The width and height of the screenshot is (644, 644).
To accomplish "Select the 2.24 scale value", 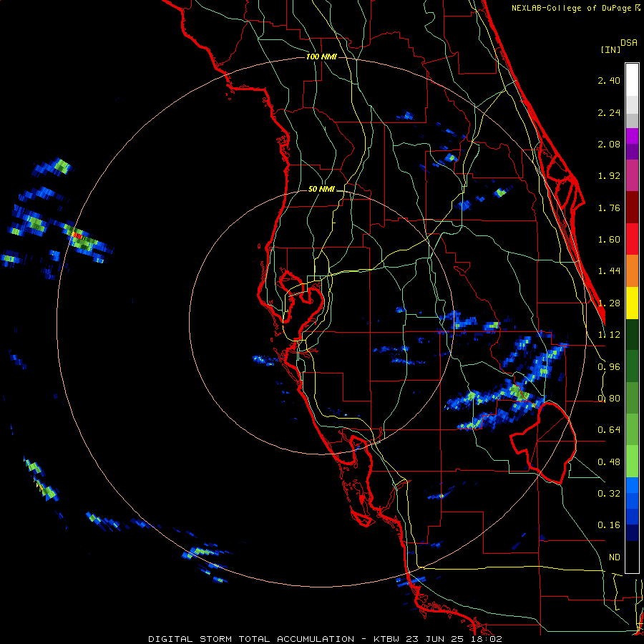I will click(x=609, y=112).
